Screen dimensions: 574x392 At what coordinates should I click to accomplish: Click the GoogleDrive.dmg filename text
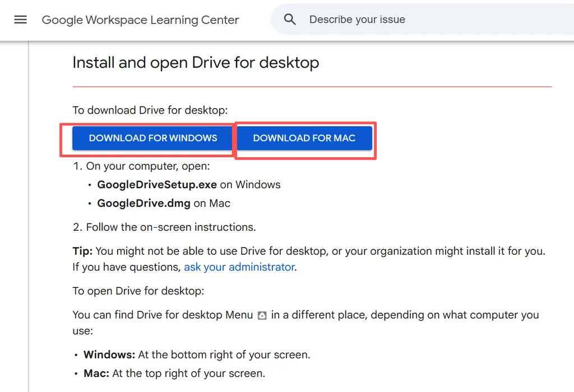point(143,203)
